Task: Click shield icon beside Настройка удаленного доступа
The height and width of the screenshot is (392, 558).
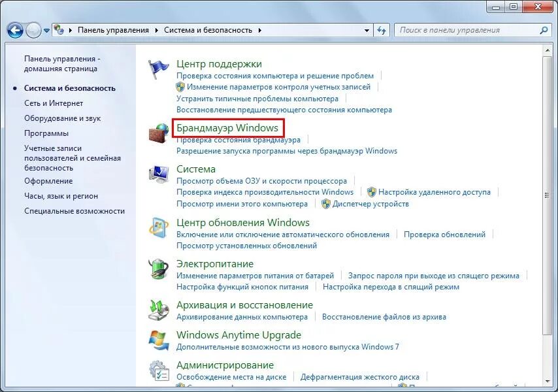Action: (x=372, y=192)
